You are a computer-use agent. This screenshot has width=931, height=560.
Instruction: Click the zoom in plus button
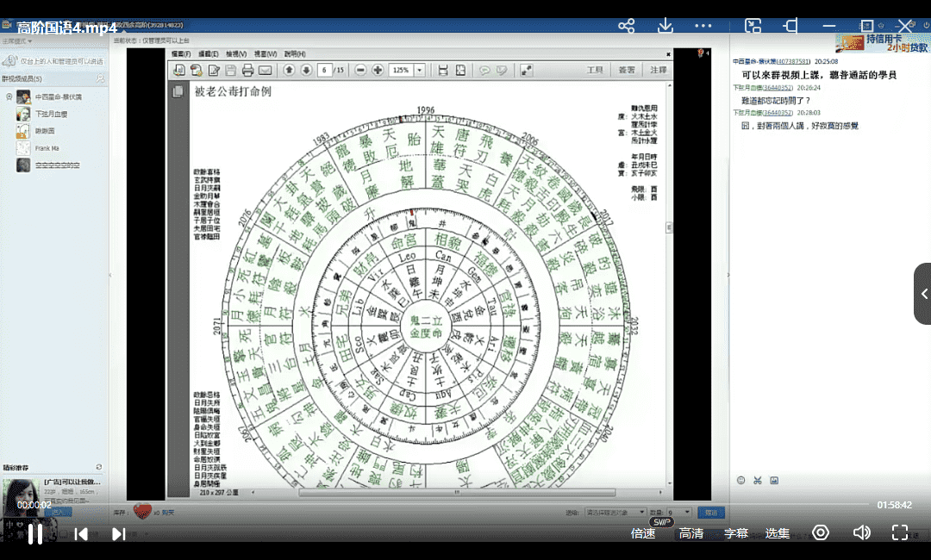click(x=378, y=70)
